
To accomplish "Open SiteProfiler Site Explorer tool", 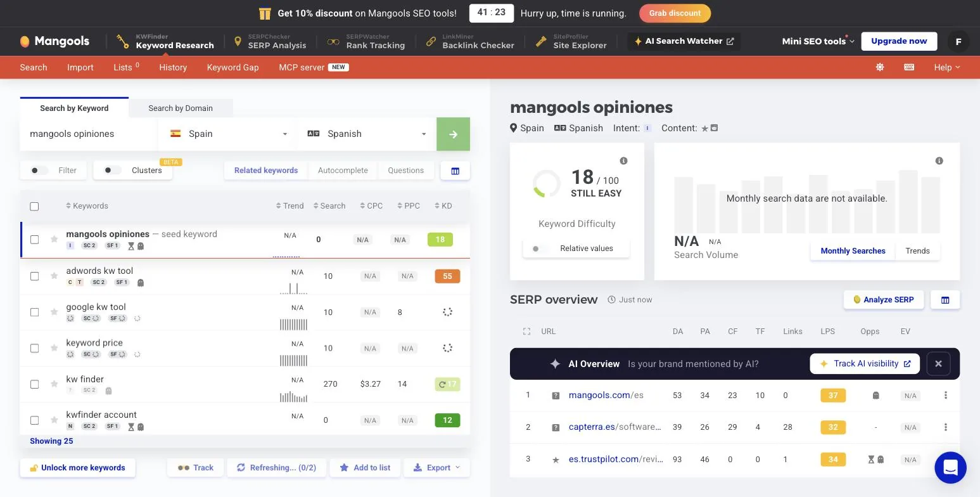I will (571, 41).
